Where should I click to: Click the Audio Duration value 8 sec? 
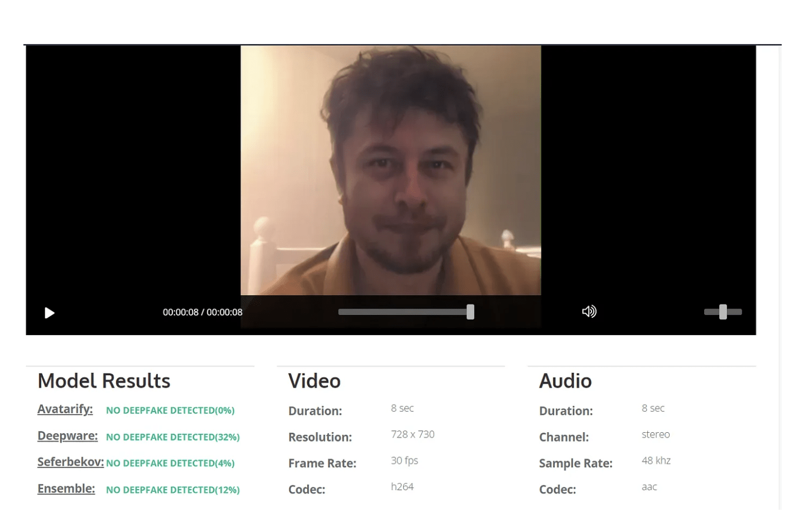(653, 408)
